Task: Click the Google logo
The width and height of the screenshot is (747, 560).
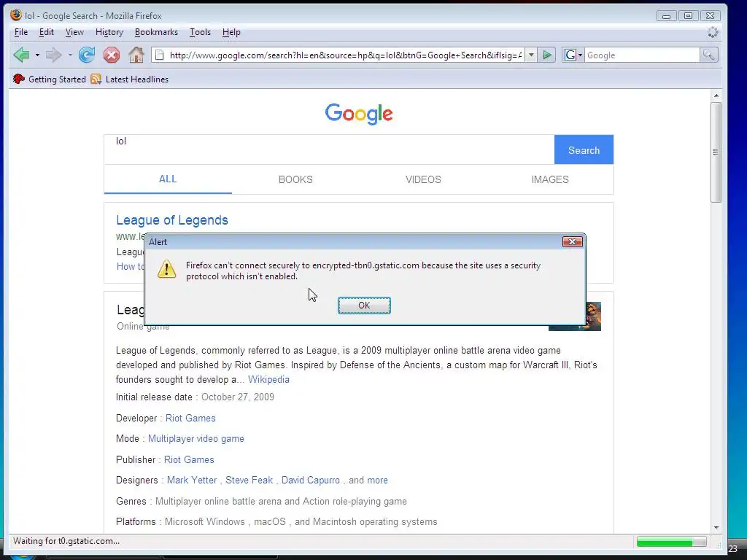Action: [x=359, y=114]
